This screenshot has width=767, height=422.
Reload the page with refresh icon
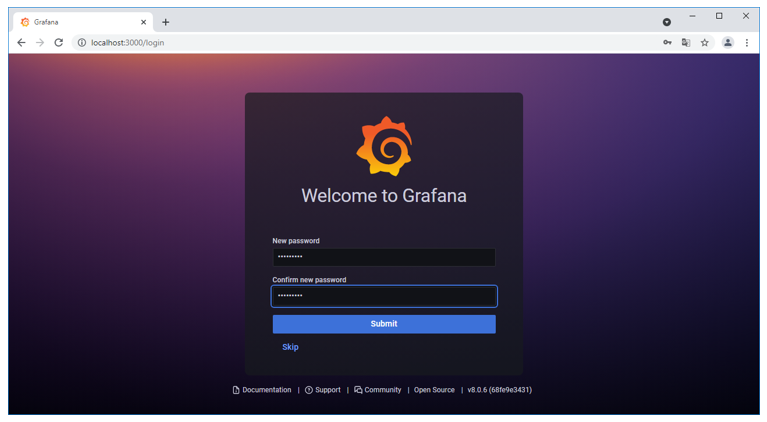click(59, 43)
